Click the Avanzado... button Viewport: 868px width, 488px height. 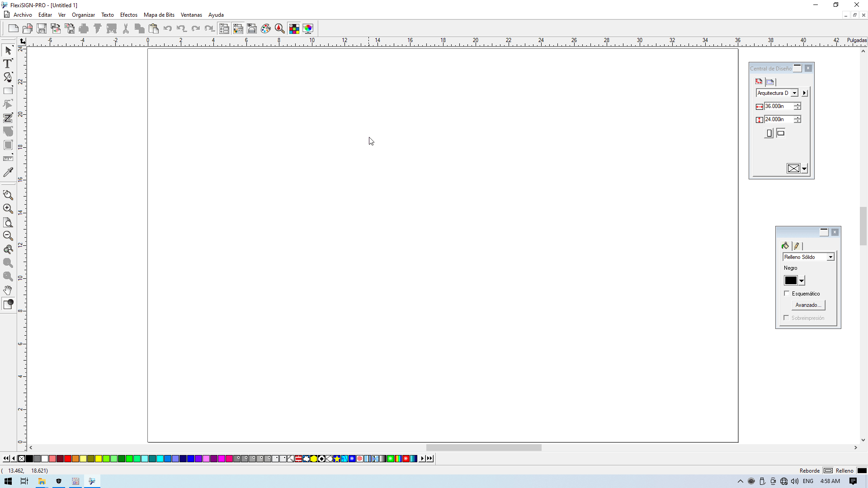808,305
